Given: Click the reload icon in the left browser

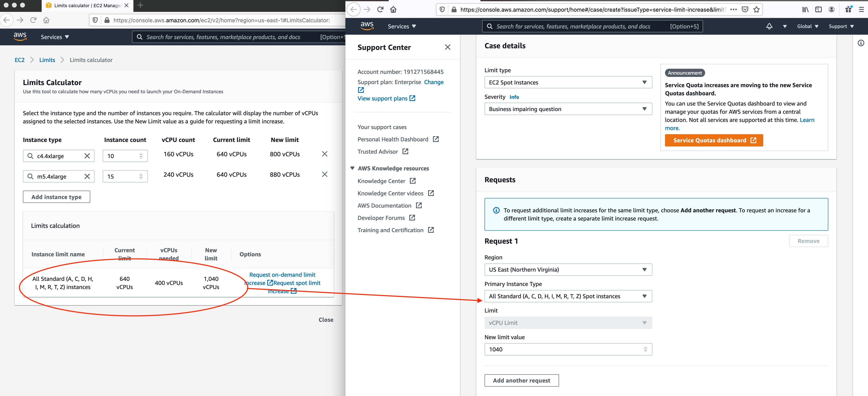Looking at the screenshot, I should tap(33, 20).
